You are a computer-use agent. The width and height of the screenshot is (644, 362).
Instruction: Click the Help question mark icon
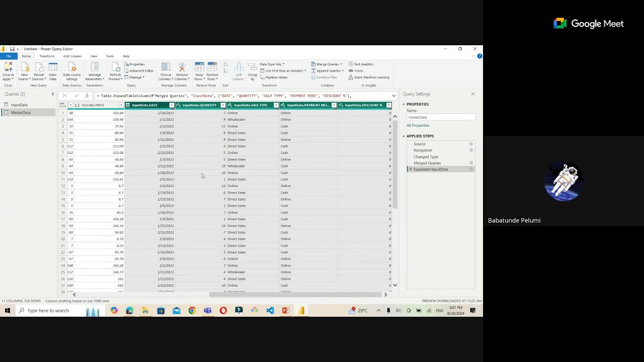[x=479, y=56]
